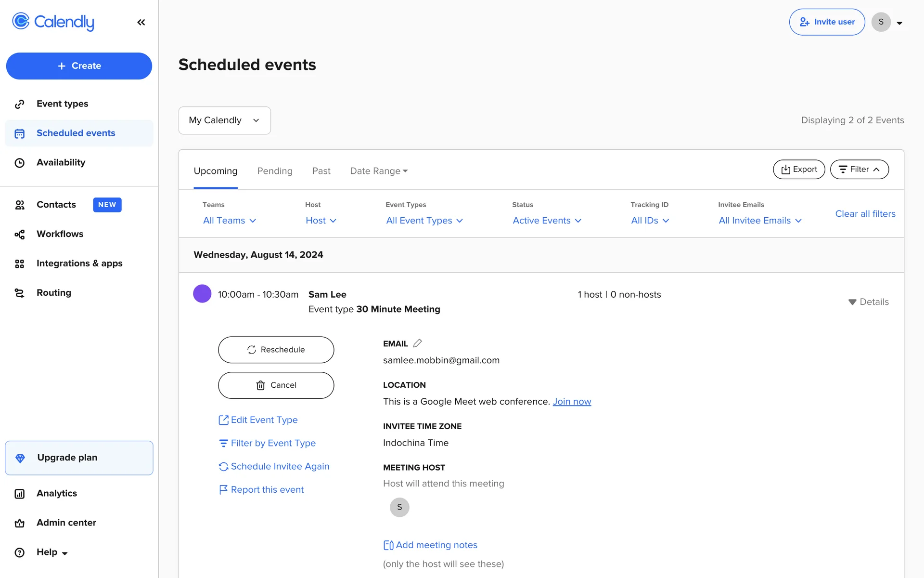This screenshot has height=578, width=924.
Task: Click the host avatar S under Meeting Host
Action: click(x=399, y=507)
